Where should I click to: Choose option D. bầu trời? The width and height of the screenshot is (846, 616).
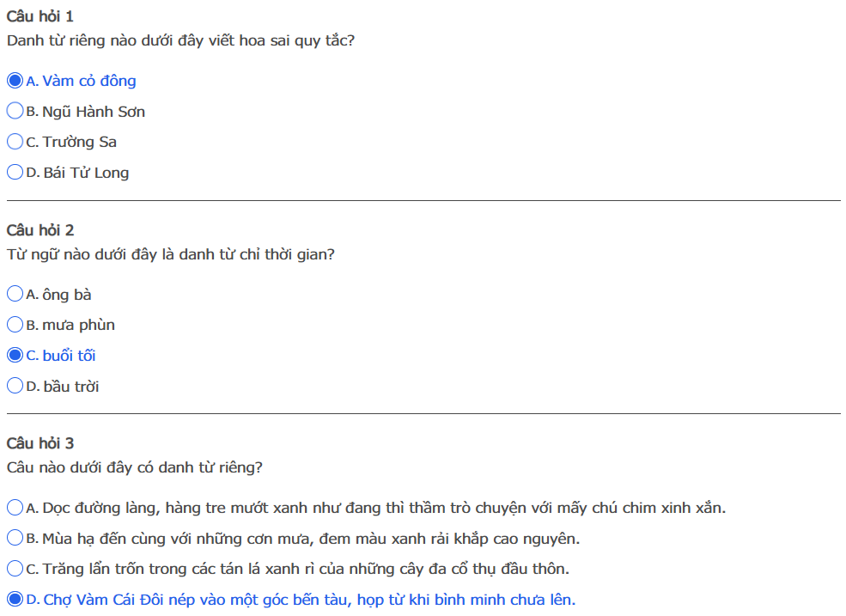click(x=15, y=387)
